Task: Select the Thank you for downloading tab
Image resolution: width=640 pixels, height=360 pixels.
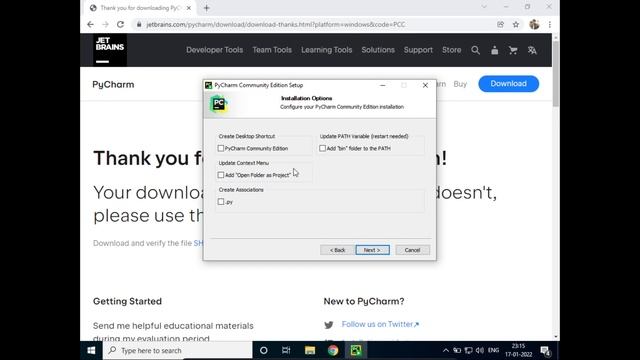Action: (x=140, y=8)
